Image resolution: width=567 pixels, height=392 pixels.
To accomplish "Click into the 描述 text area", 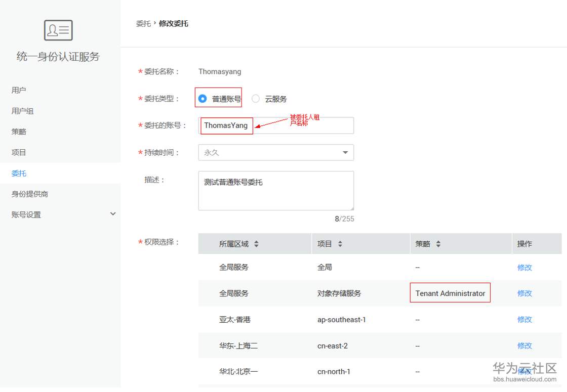I will [x=276, y=191].
